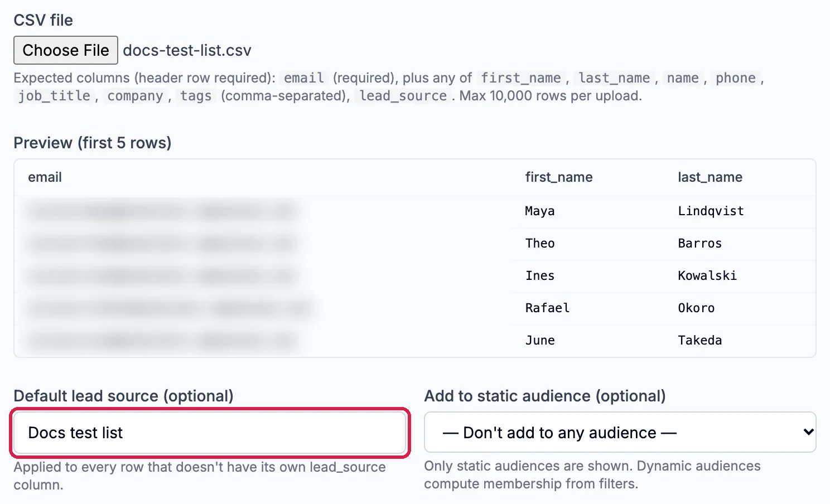Select the docs-test-list.csv file name
Viewport: 830px width, 504px height.
pos(187,50)
